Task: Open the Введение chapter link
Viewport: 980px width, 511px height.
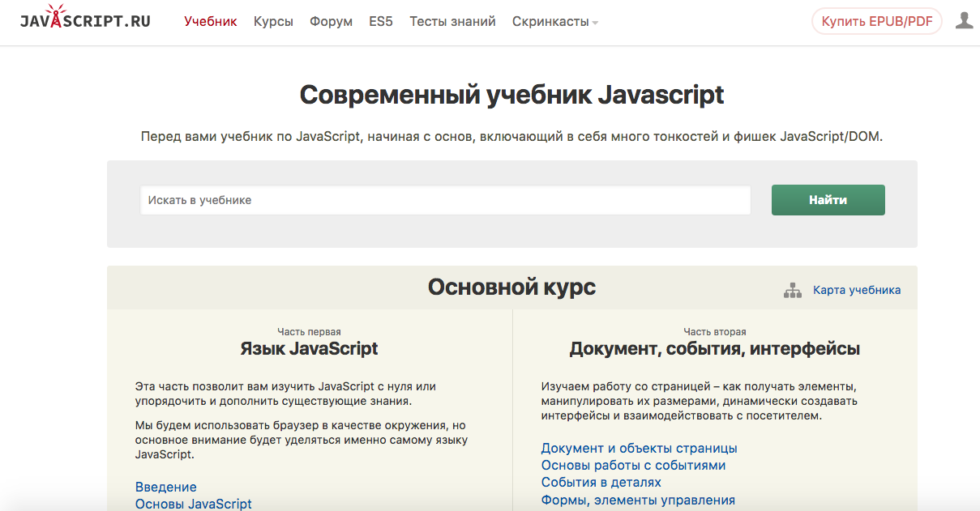Action: 166,487
